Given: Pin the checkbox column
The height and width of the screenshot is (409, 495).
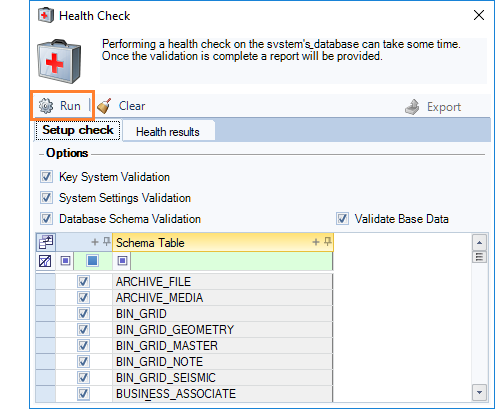Looking at the screenshot, I should (x=107, y=242).
